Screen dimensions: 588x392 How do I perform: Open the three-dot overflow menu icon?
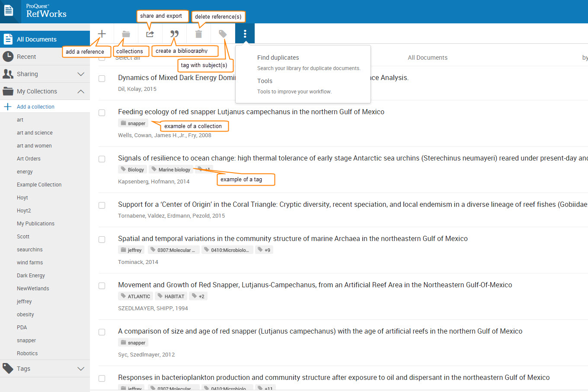coord(245,33)
